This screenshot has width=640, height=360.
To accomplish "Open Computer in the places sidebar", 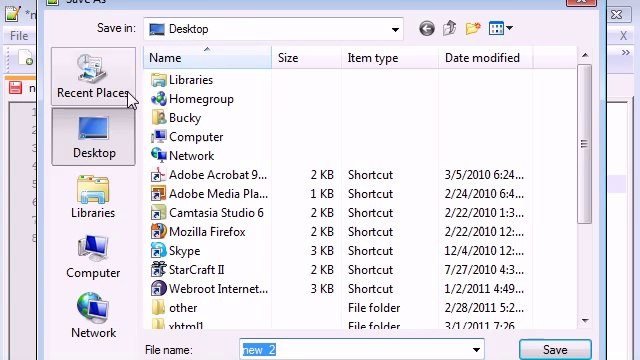I will coord(93,257).
